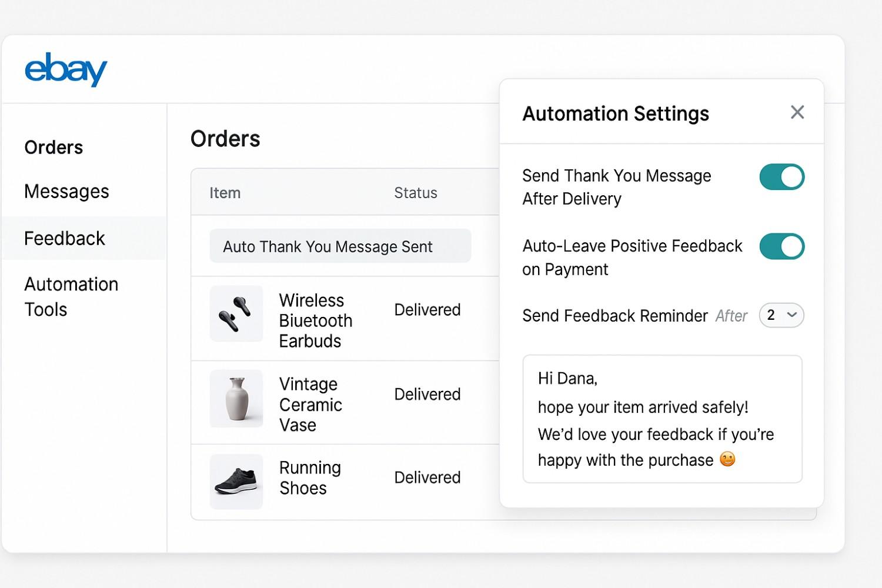Click the Vintage Ceramic Vase product image
Image resolution: width=882 pixels, height=588 pixels.
pos(236,399)
